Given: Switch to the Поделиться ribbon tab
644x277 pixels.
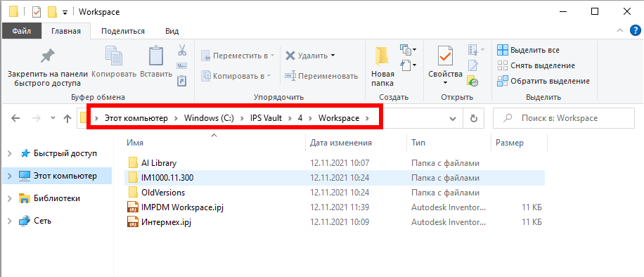Looking at the screenshot, I should click(123, 31).
